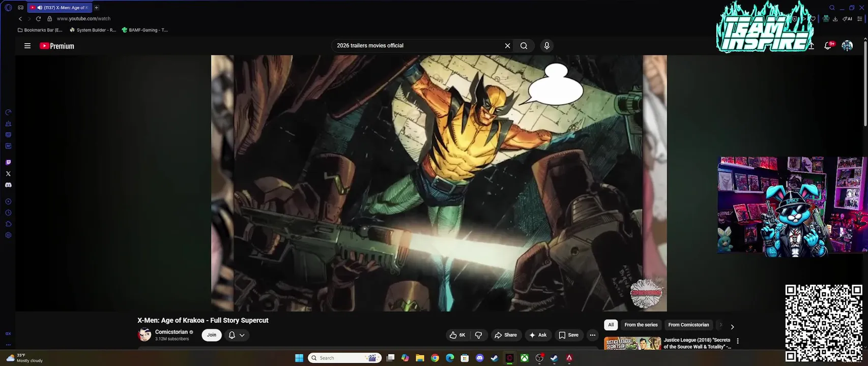
Task: Open the BAMF-Gaming bookmark
Action: coord(144,30)
